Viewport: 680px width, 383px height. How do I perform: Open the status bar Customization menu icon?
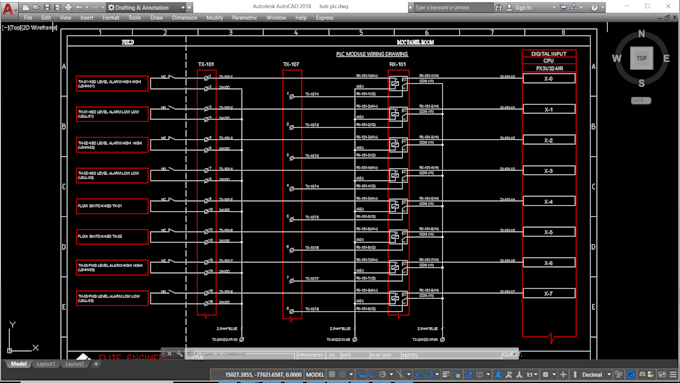click(x=673, y=375)
